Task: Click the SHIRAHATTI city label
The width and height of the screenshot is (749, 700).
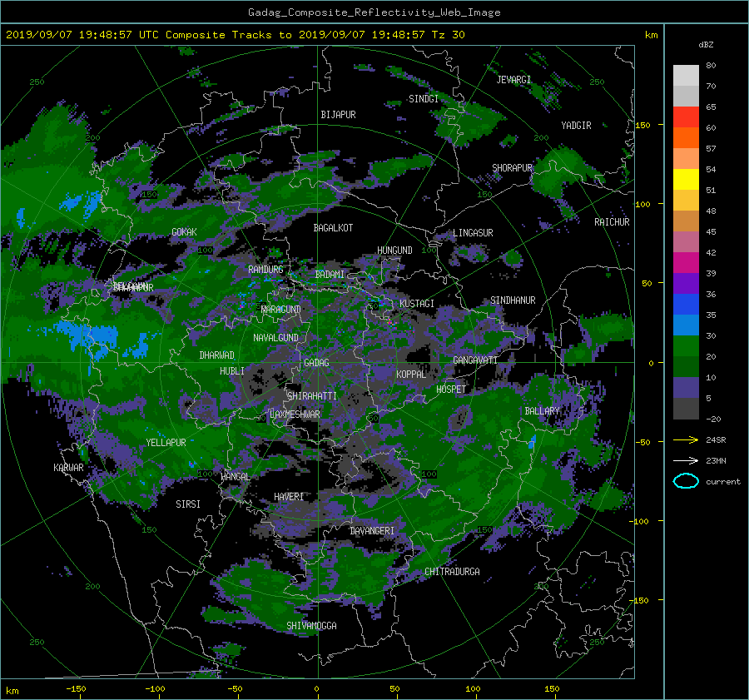Action: coord(312,396)
